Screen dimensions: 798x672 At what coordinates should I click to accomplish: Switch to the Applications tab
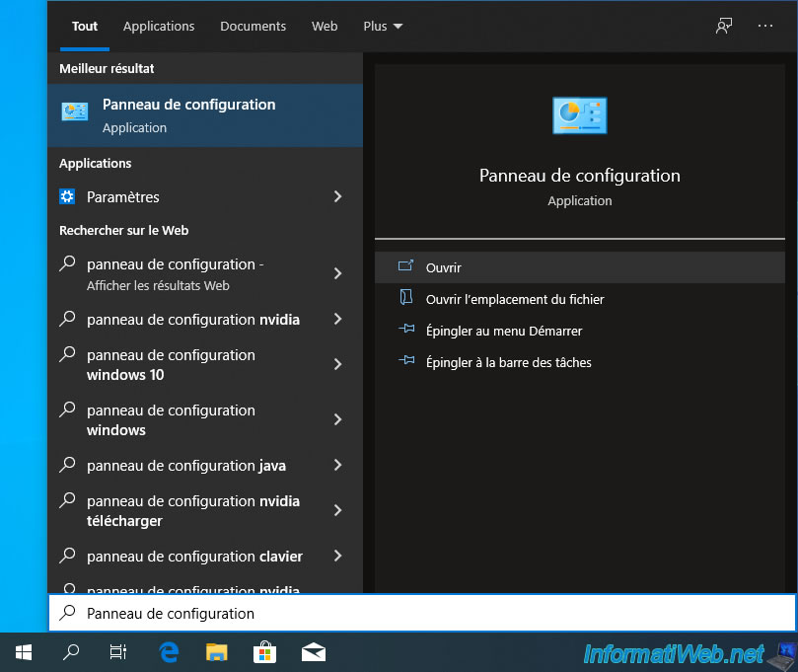pos(159,27)
